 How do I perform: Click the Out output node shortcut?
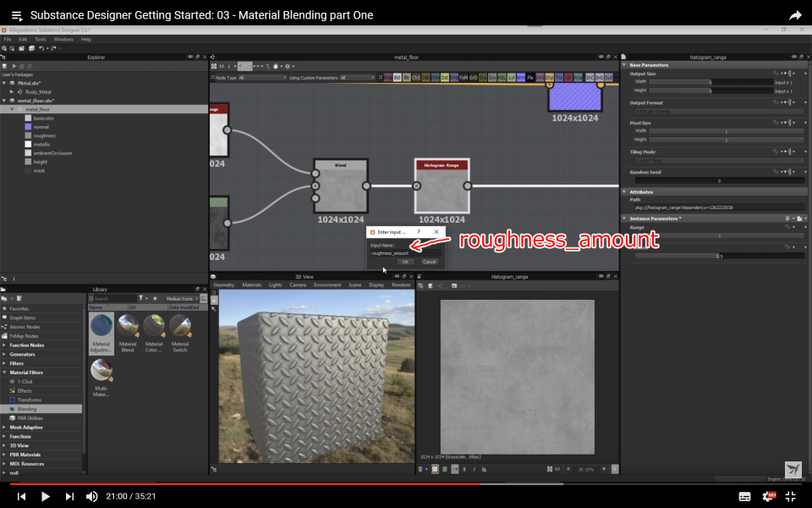pos(608,77)
